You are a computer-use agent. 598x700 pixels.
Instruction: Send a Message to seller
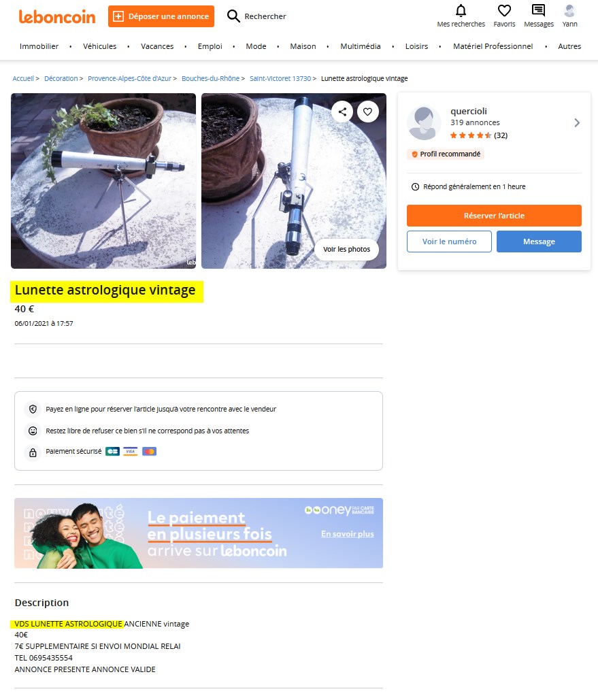[x=539, y=241]
